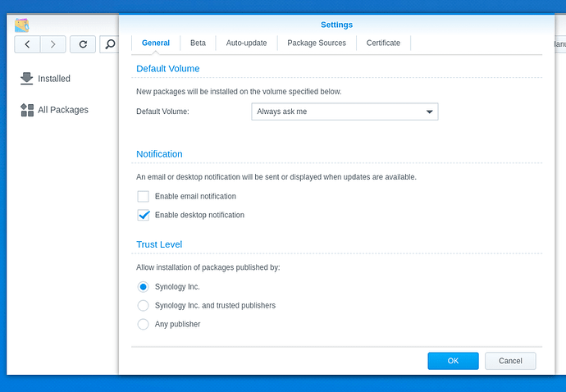Open the Package Sources tab
The width and height of the screenshot is (566, 392).
point(317,43)
